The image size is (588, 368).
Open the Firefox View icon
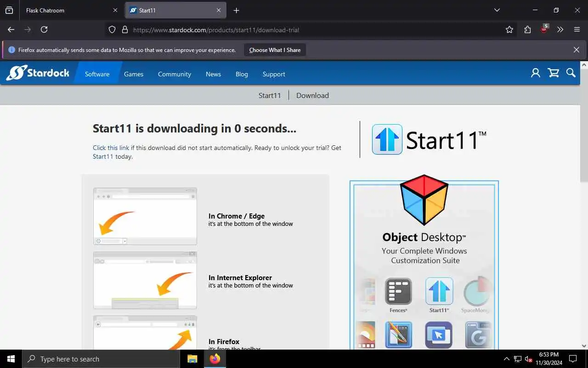click(9, 10)
